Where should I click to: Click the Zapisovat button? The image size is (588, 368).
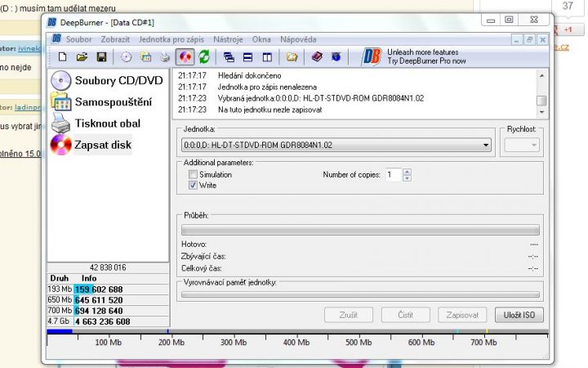tap(462, 315)
